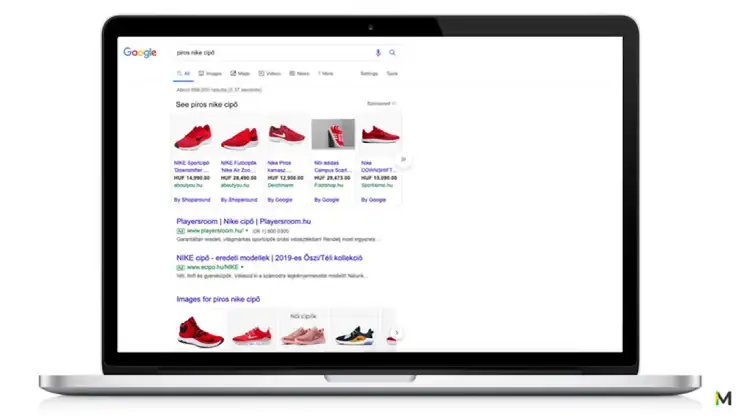Show more shopping results with carousel arrow
The height and width of the screenshot is (416, 740).
403,160
